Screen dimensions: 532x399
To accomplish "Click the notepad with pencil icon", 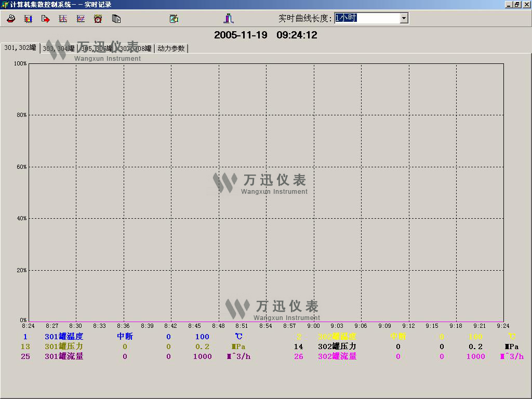I will (174, 19).
